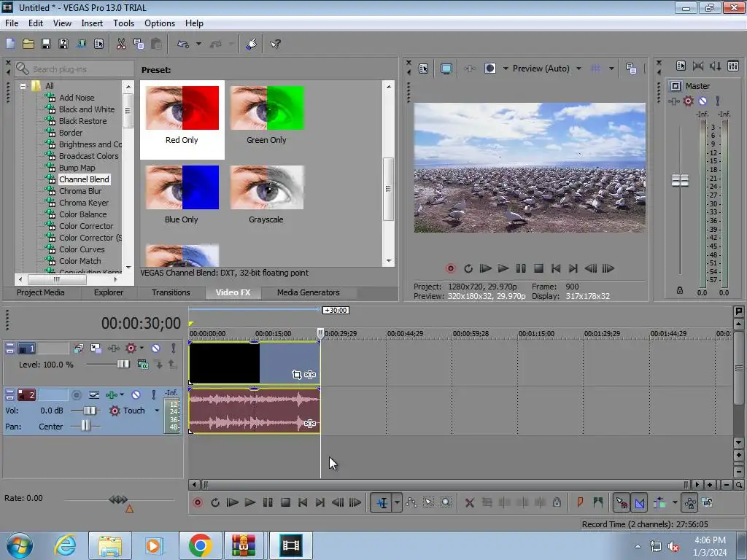Click the Undo arrow icon

click(x=183, y=44)
